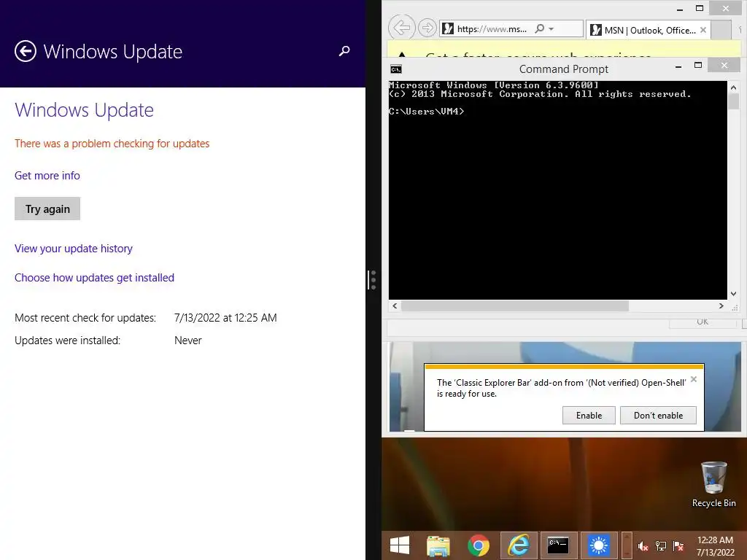Select the MSN Outlook Office browser tab
The height and width of the screenshot is (560, 747).
point(649,30)
